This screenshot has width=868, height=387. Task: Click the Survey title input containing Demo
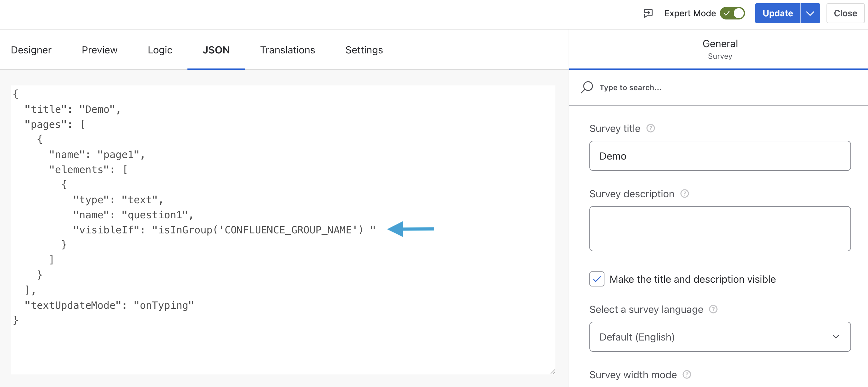[x=720, y=156]
